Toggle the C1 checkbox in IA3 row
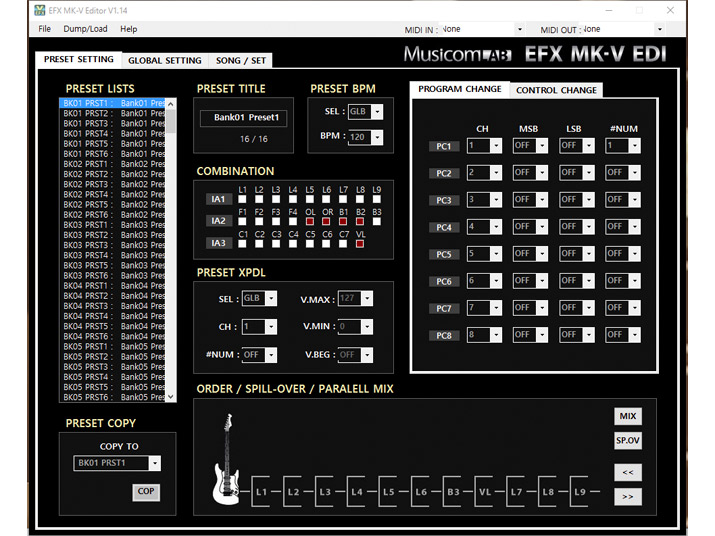This screenshot has height=536, width=715. click(x=242, y=244)
